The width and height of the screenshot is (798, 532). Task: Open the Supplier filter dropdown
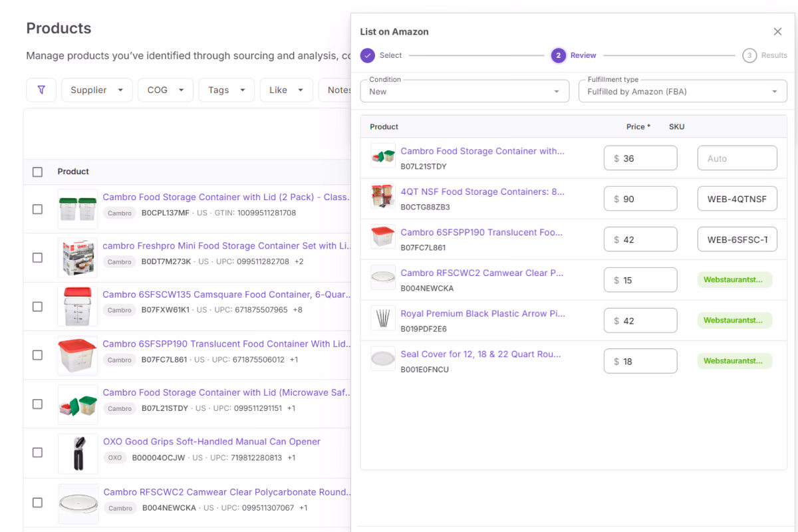[97, 90]
